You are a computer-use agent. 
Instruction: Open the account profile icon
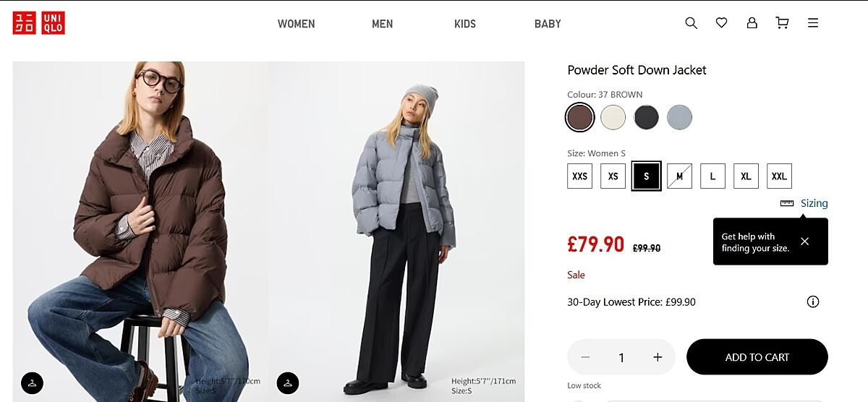click(752, 23)
